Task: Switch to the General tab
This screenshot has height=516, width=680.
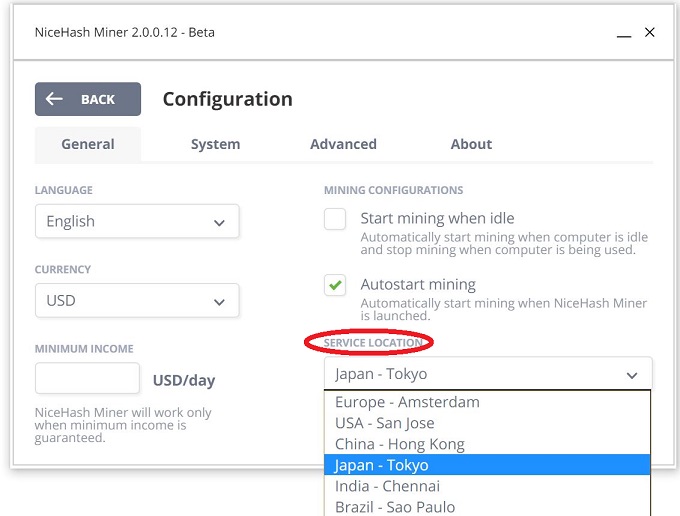Action: point(88,144)
